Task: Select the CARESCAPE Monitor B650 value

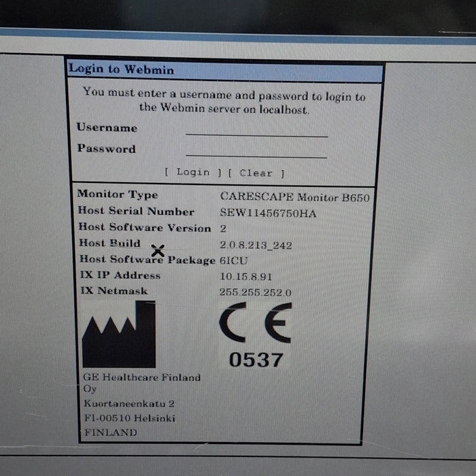Action: (295, 196)
